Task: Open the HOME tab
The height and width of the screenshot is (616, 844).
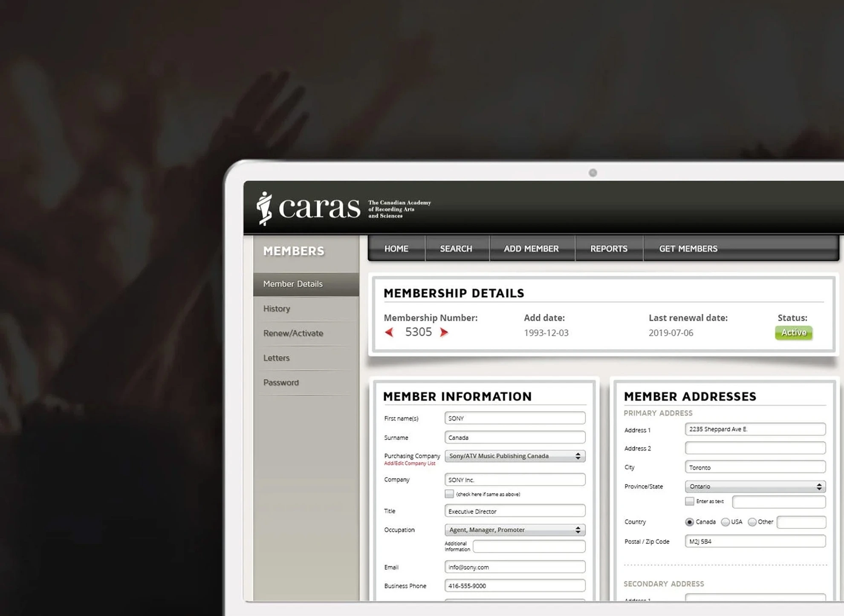Action: (396, 249)
